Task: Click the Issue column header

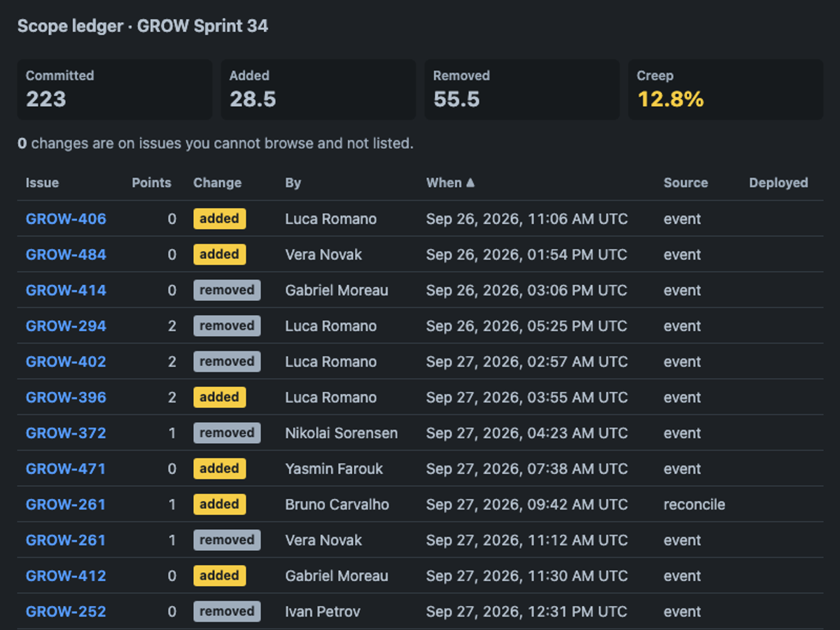Action: [42, 183]
